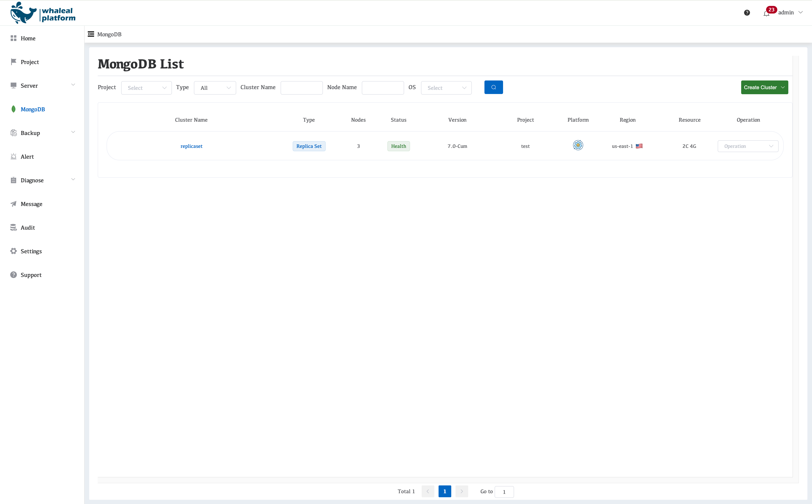Open the OS filter Select dropdown
This screenshot has height=504, width=812.
446,88
